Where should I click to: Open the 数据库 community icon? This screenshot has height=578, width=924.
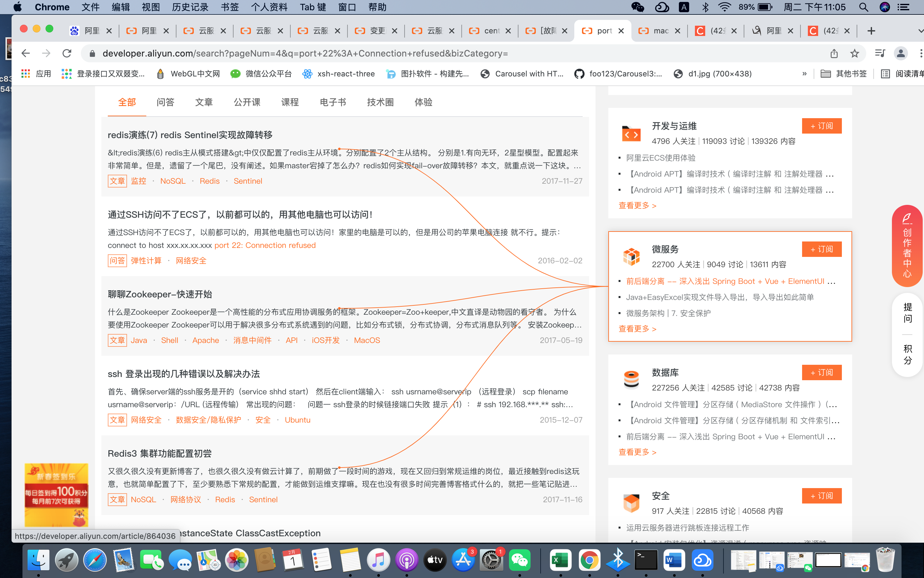(631, 380)
